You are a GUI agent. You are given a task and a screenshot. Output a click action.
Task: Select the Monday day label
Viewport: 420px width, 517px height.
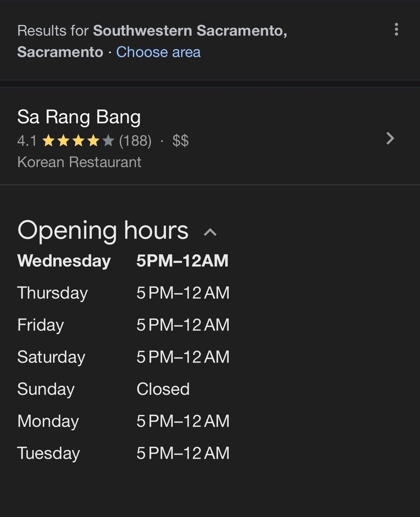(x=48, y=421)
